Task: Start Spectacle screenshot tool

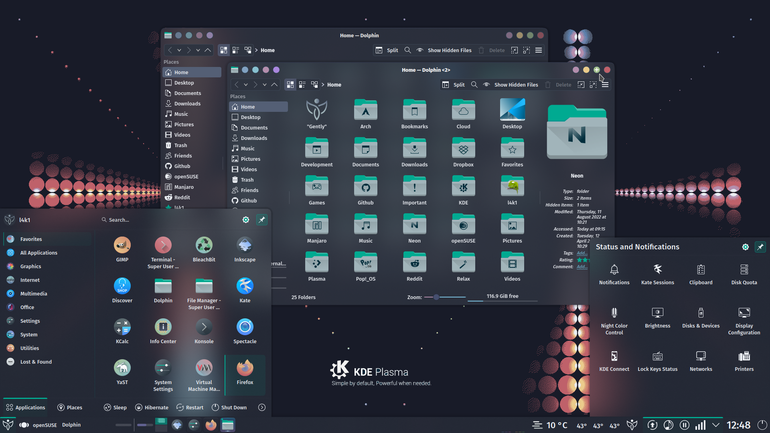Action: click(245, 331)
